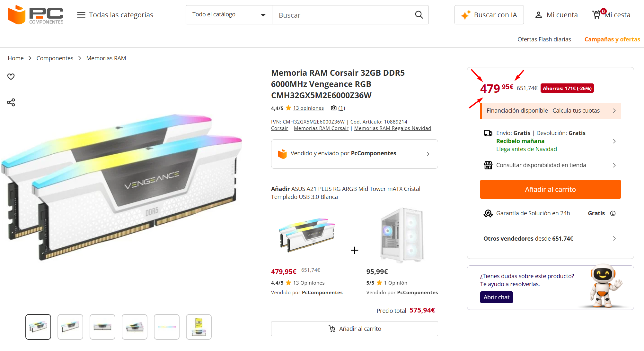644x351 pixels.
Task: Open the Todo el catálogo dropdown
Action: coord(229,15)
